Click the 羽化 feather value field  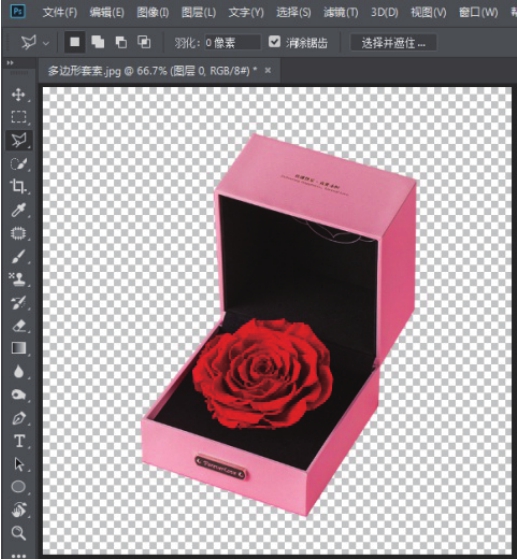232,43
